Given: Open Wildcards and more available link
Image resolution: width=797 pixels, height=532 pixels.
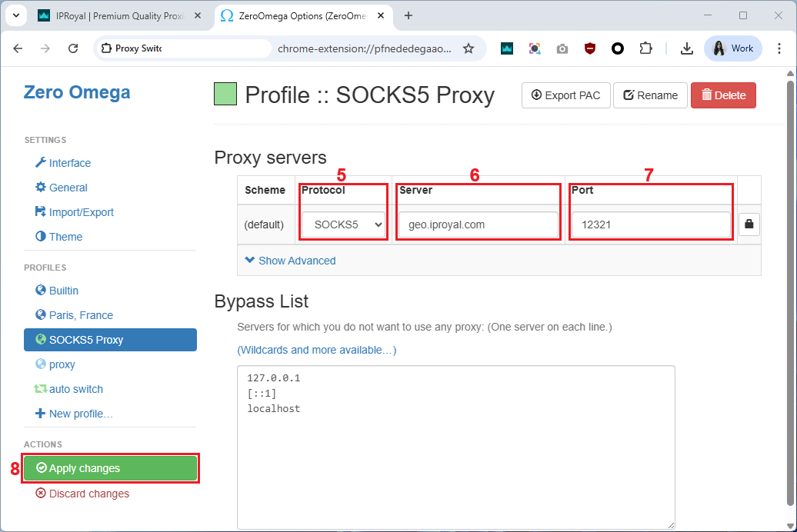Looking at the screenshot, I should (x=316, y=350).
